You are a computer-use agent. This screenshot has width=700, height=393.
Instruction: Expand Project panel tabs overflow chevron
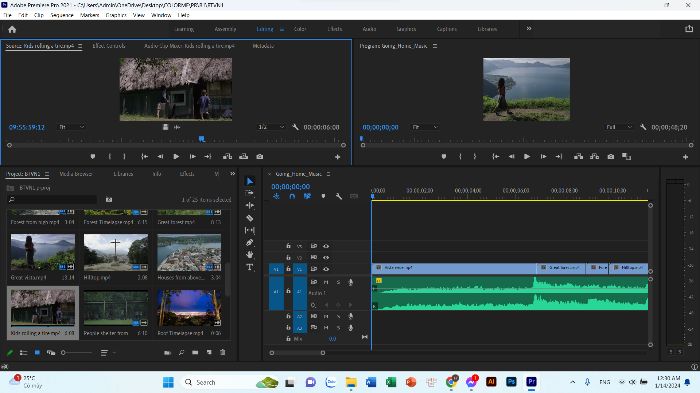pyautogui.click(x=233, y=174)
